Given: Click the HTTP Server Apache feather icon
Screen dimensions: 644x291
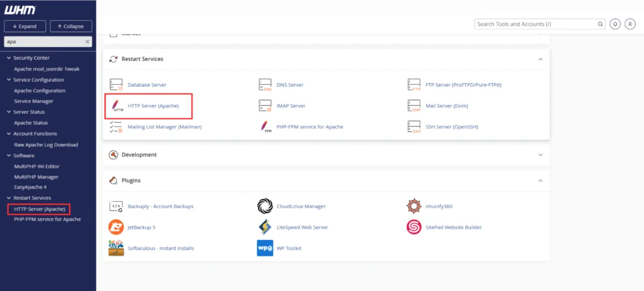Looking at the screenshot, I should [x=116, y=106].
